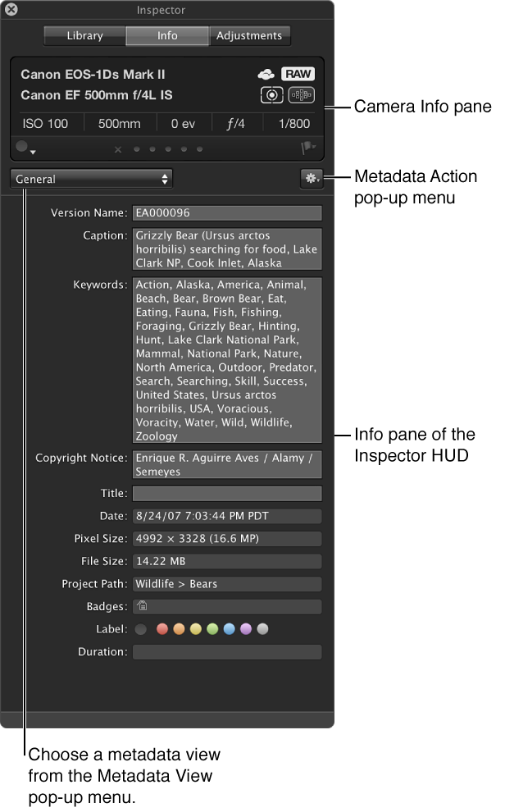Open the Adjustments tab
The image size is (505, 812).
(x=249, y=36)
